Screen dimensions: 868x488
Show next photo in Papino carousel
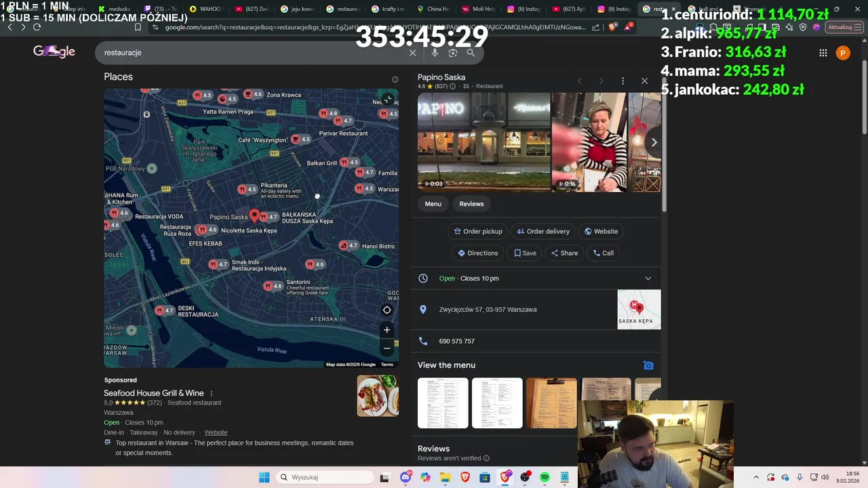[654, 142]
